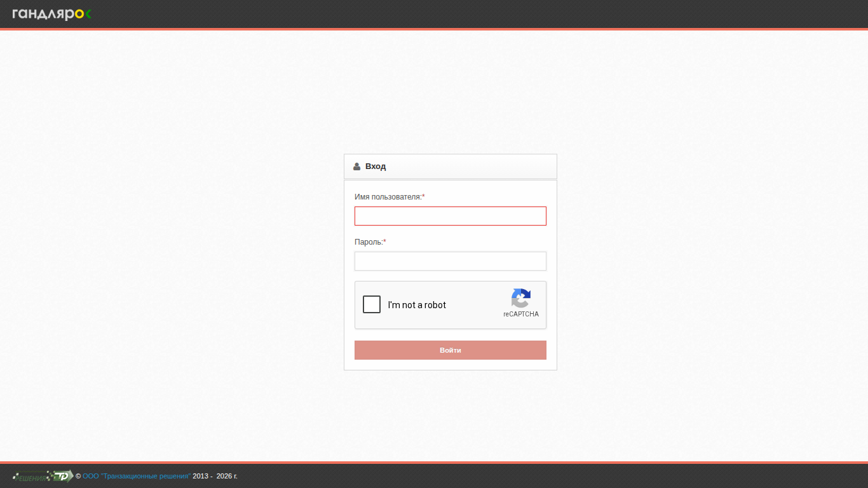Click the red asterisk after Имя пользователя

(x=423, y=197)
